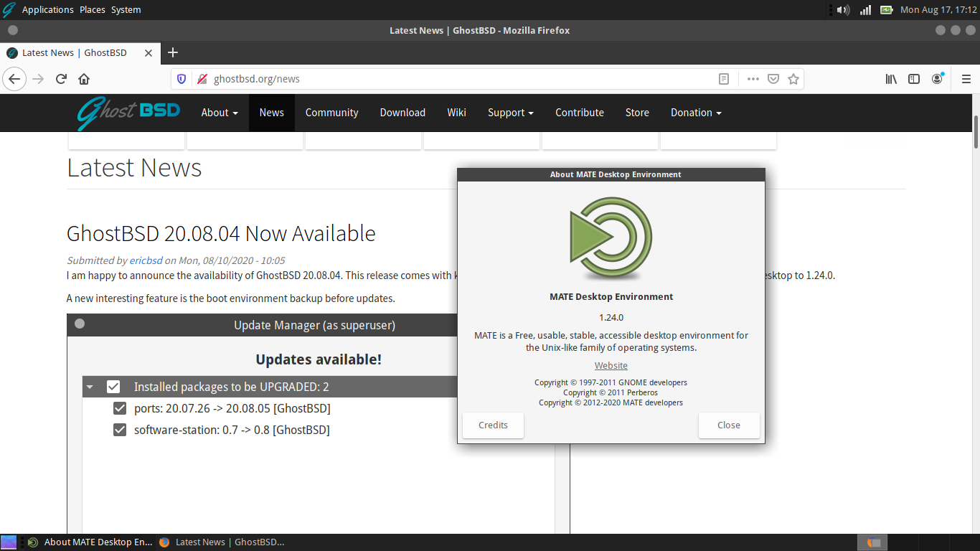Click the GhostBSD logo on website
The image size is (980, 551).
point(129,113)
